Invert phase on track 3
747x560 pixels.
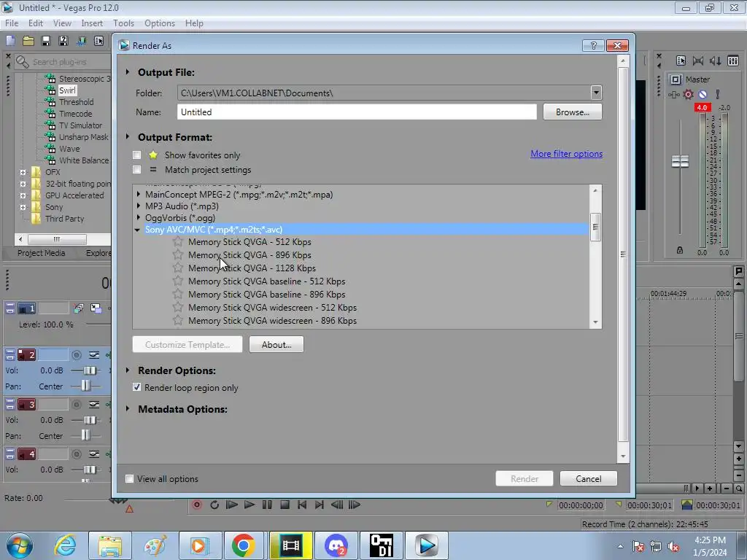(x=94, y=404)
